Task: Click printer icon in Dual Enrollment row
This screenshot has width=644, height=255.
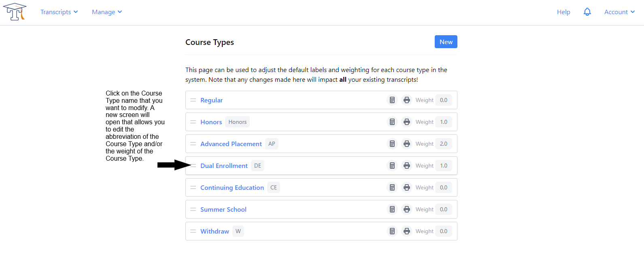Action: click(x=406, y=166)
